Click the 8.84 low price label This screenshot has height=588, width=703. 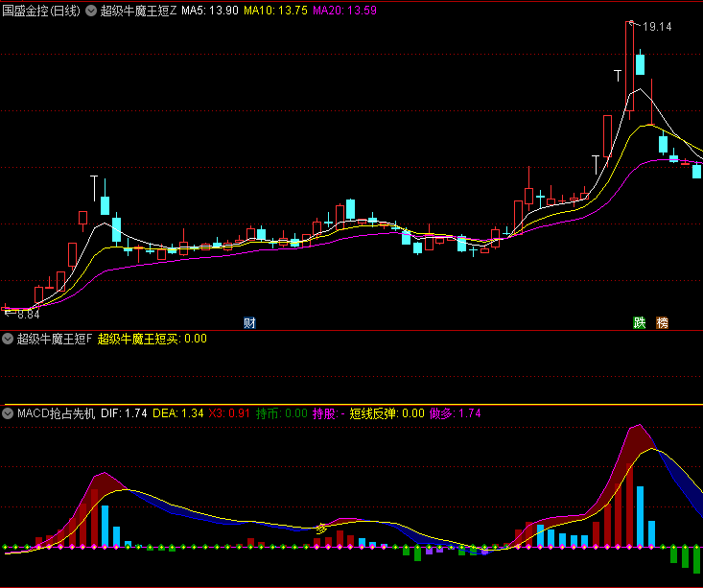pos(28,315)
